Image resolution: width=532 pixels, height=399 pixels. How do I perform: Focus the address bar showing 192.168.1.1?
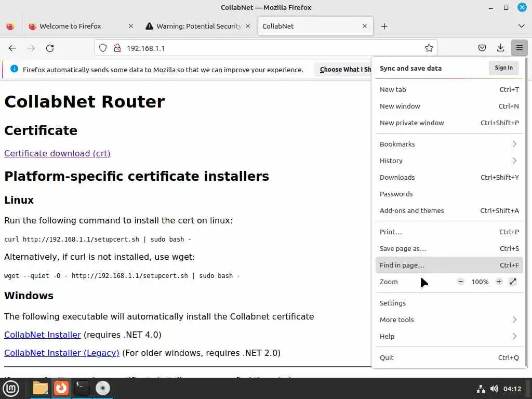[264, 48]
